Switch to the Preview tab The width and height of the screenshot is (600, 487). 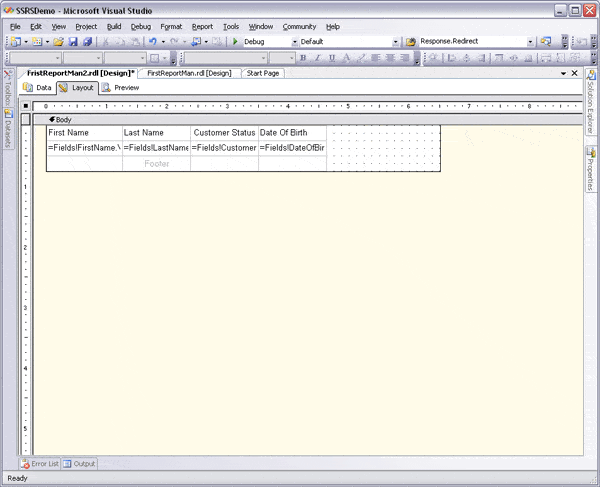coord(121,88)
